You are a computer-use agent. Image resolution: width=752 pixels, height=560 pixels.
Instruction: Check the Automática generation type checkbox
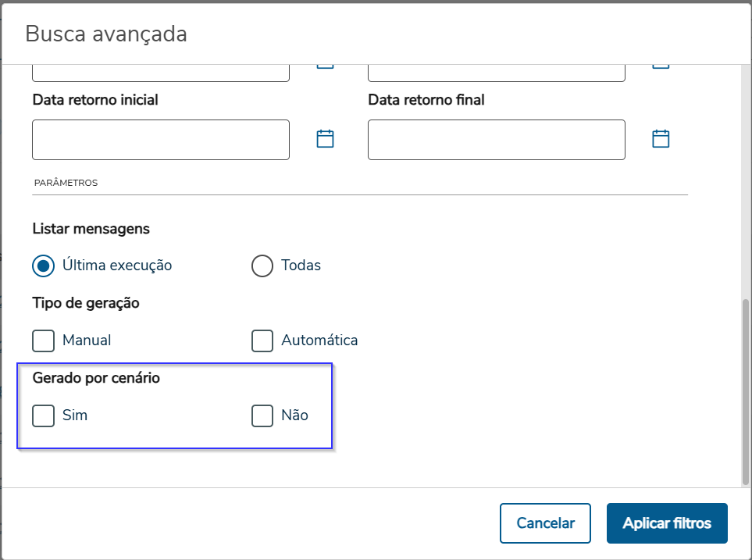click(262, 341)
